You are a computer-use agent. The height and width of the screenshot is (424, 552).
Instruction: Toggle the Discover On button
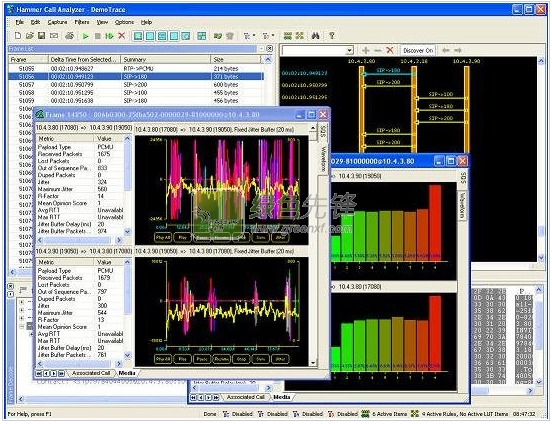(418, 51)
